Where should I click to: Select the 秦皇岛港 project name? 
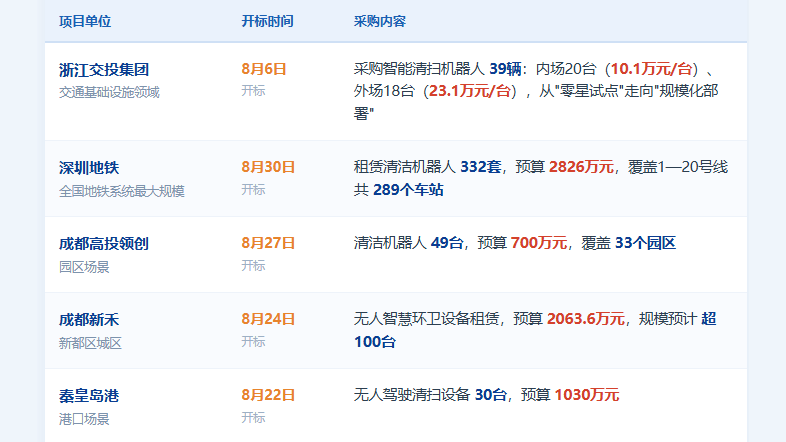tap(89, 396)
